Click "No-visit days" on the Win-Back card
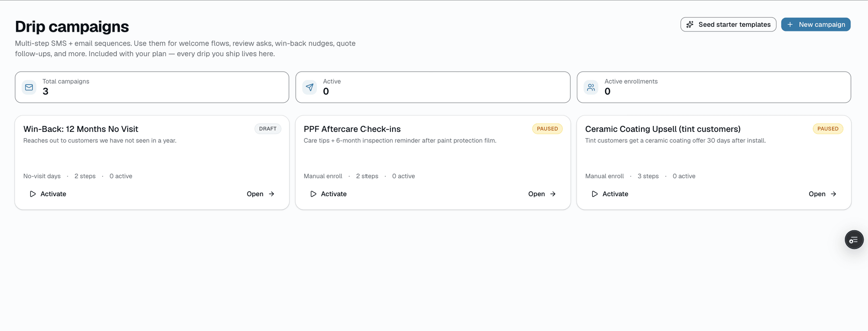868x331 pixels. [42, 176]
